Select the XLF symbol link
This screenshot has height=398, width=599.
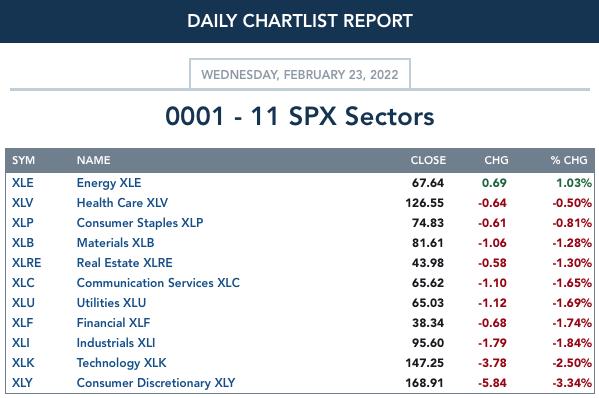pyautogui.click(x=23, y=323)
